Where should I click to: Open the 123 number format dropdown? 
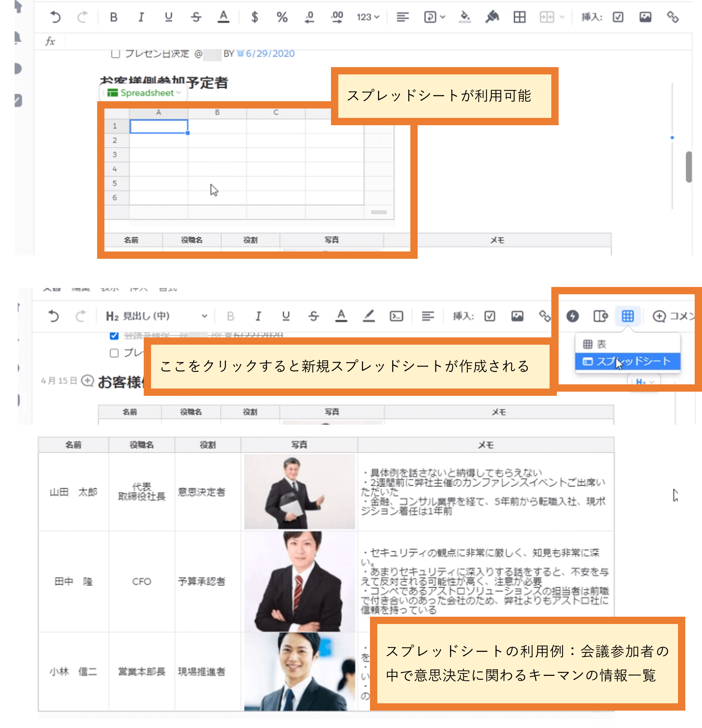[x=368, y=17]
